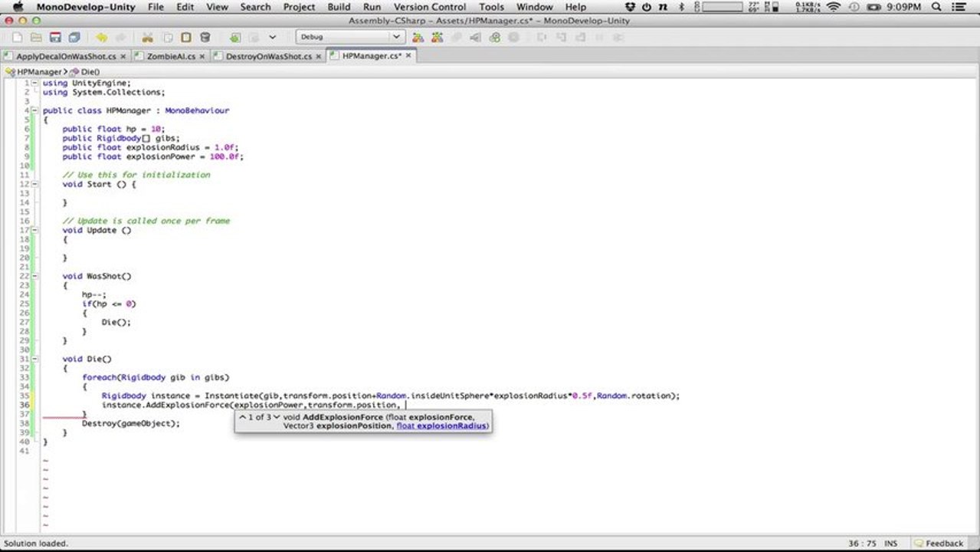The image size is (980, 552).
Task: Open the File menu
Action: coord(156,7)
